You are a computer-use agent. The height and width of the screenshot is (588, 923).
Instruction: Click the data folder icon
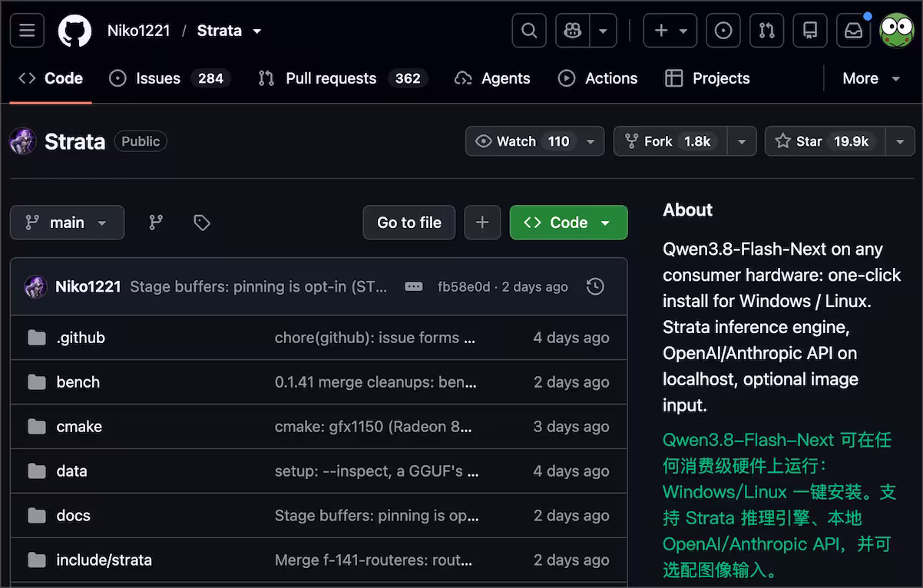pyautogui.click(x=37, y=471)
